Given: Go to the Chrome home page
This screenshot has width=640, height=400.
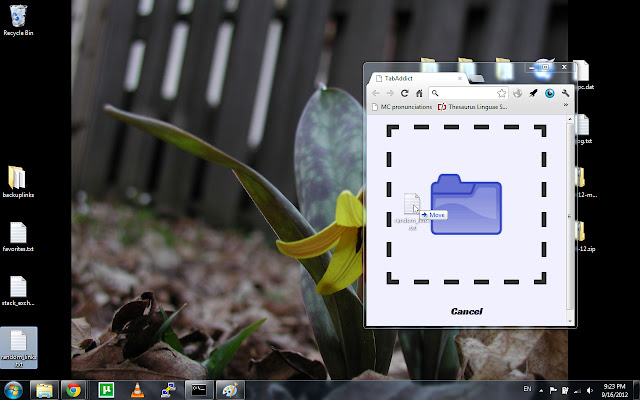Looking at the screenshot, I should click(419, 93).
